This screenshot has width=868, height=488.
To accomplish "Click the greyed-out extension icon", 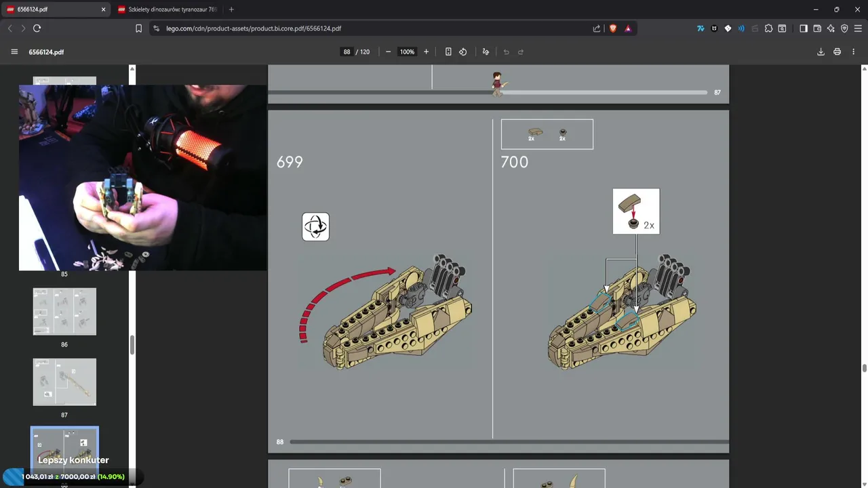I will point(755,28).
